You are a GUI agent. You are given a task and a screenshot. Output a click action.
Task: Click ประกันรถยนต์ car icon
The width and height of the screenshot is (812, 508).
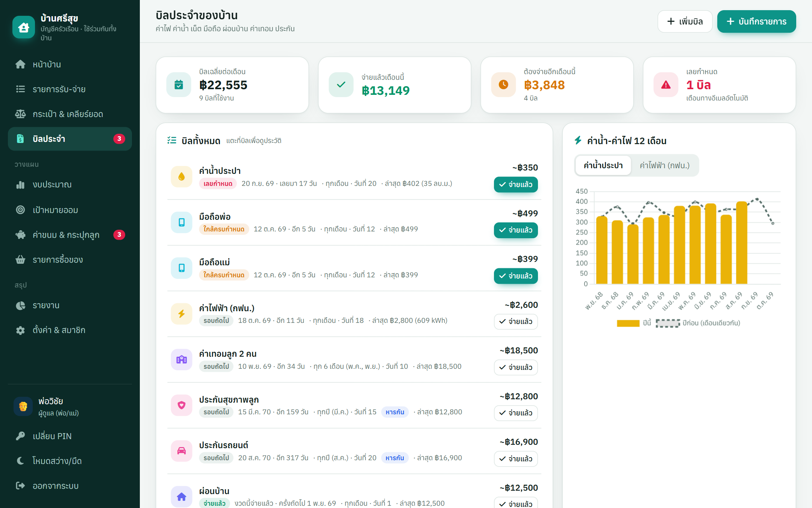182,451
